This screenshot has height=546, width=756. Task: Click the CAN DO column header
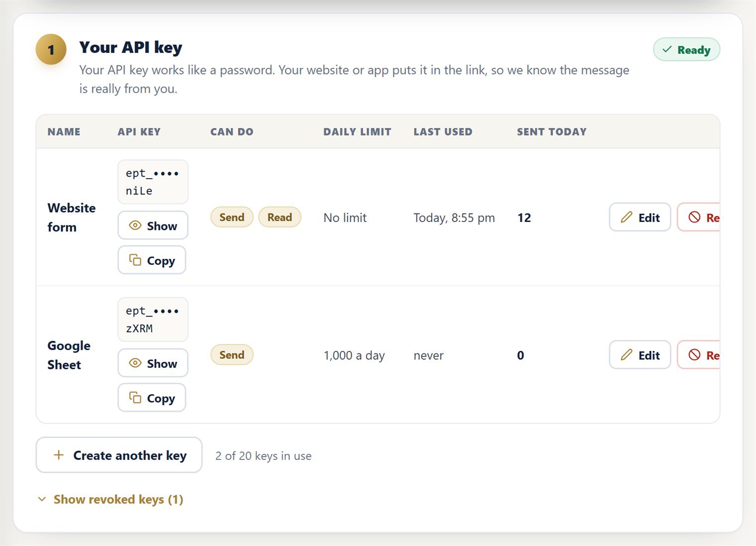click(x=232, y=132)
